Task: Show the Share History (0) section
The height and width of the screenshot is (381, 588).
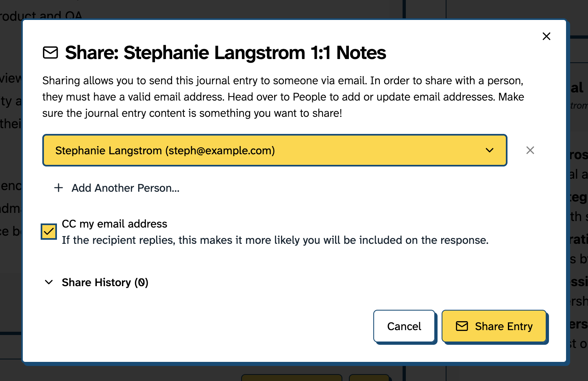Action: 105,282
